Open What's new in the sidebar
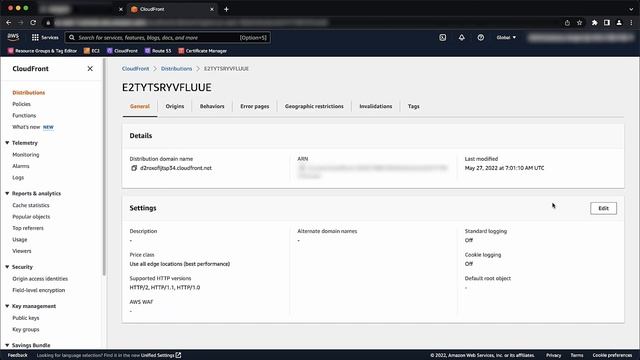The image size is (640, 360). [26, 127]
